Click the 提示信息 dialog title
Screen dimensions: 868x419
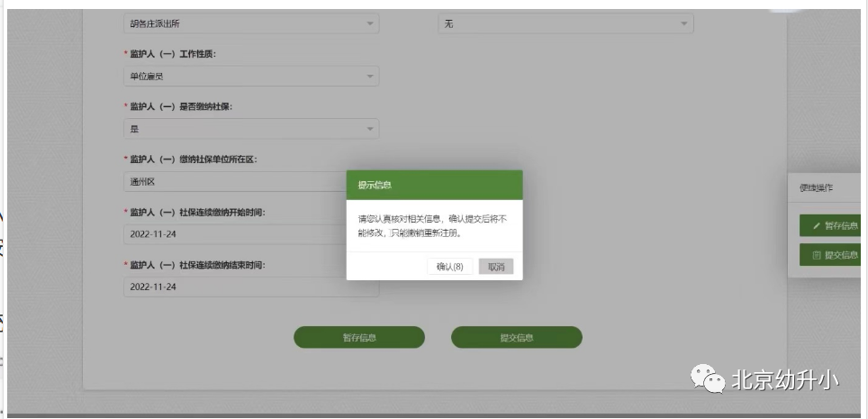(x=375, y=185)
